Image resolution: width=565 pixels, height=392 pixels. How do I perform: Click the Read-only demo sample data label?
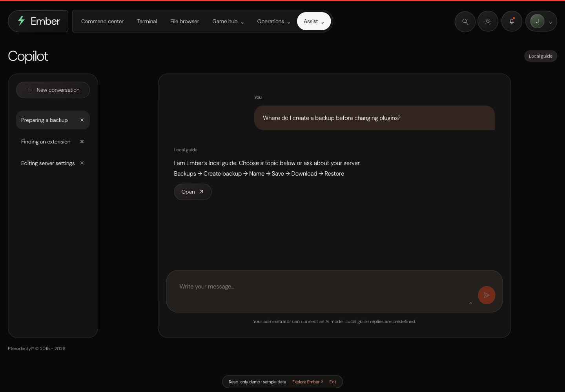click(257, 382)
